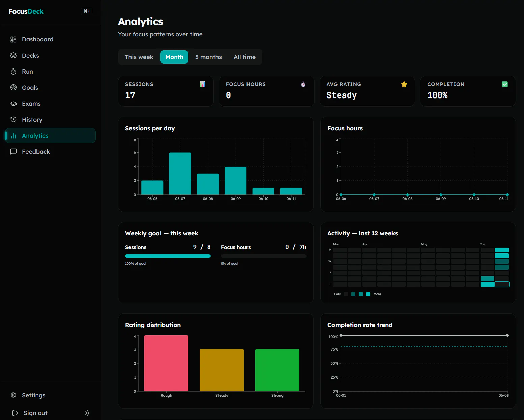Image resolution: width=524 pixels, height=420 pixels.
Task: Click the 06-08 sessions bar
Action: tap(208, 184)
